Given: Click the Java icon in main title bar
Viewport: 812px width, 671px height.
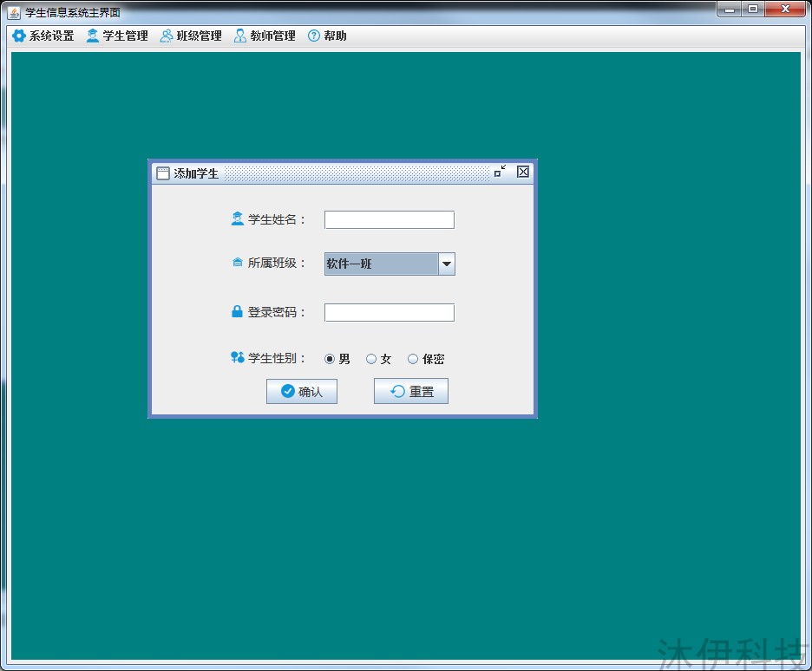Looking at the screenshot, I should (x=14, y=12).
